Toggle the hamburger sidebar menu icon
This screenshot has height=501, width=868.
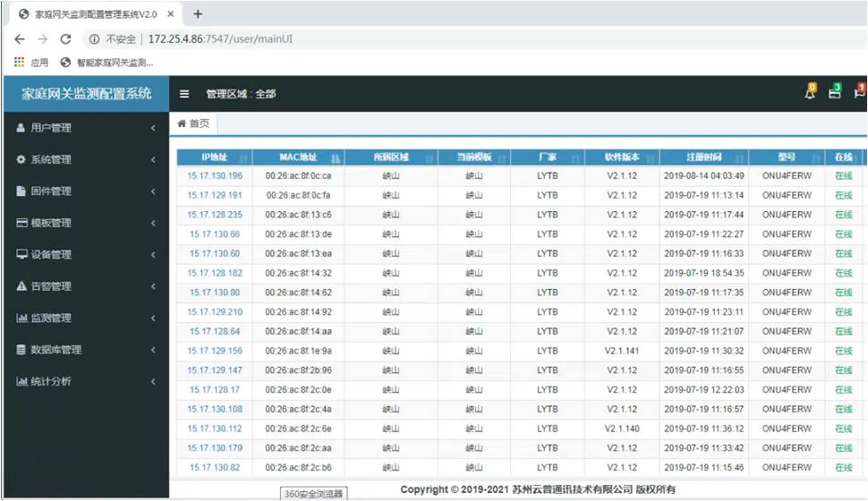point(184,94)
